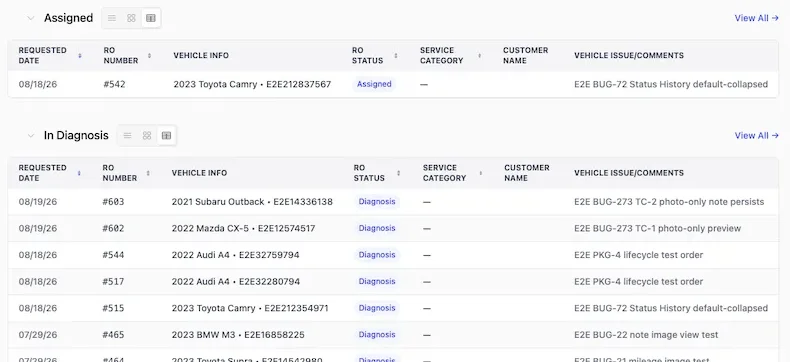The height and width of the screenshot is (362, 790).
Task: Click the 07/29/26 date in RO #465 row
Action: [x=38, y=335]
